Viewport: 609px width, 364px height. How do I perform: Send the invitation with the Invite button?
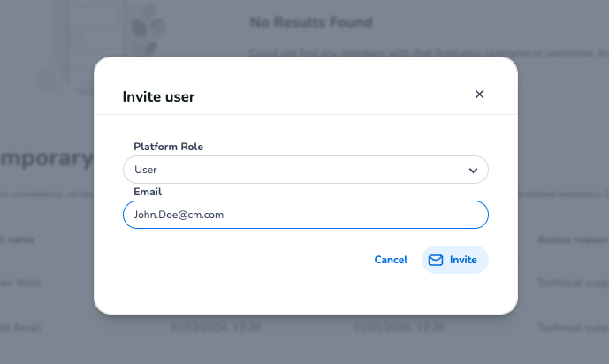(x=454, y=260)
